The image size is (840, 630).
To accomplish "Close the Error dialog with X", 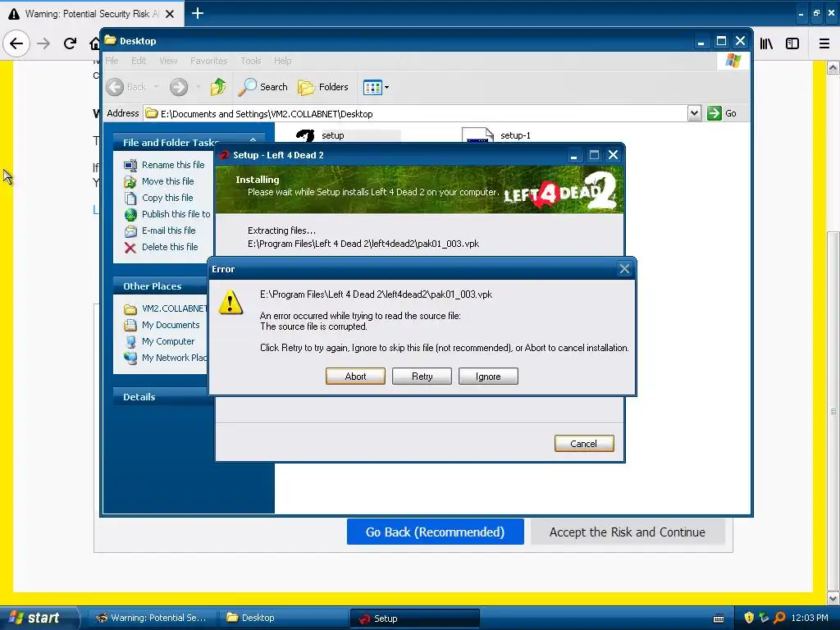I will pyautogui.click(x=624, y=269).
